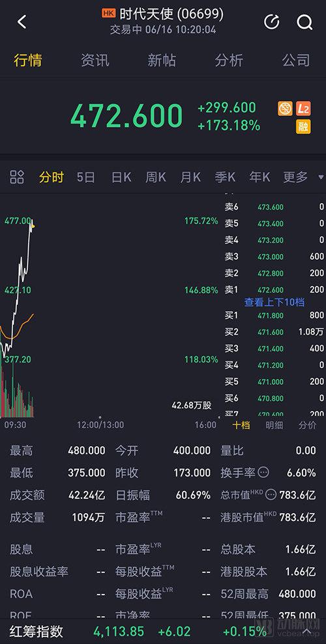Click info icon beside 总市值

271,494
